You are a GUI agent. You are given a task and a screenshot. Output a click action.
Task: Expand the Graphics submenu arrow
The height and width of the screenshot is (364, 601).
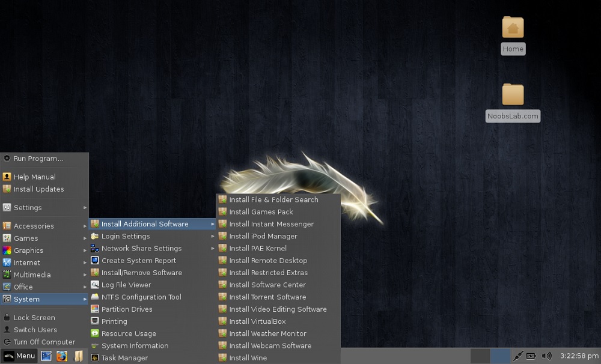pyautogui.click(x=85, y=250)
